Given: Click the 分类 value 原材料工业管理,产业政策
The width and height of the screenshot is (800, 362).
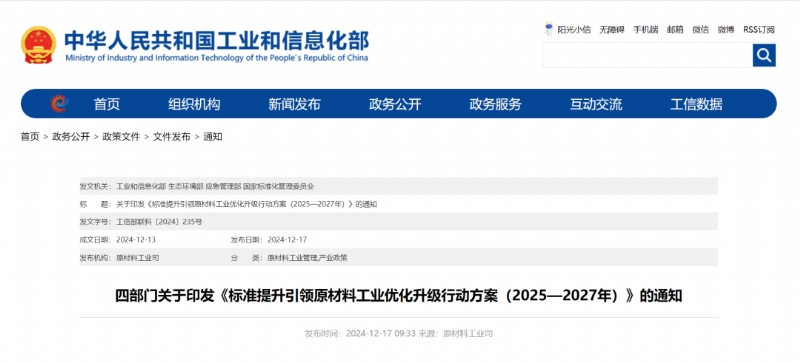Looking at the screenshot, I should (307, 258).
